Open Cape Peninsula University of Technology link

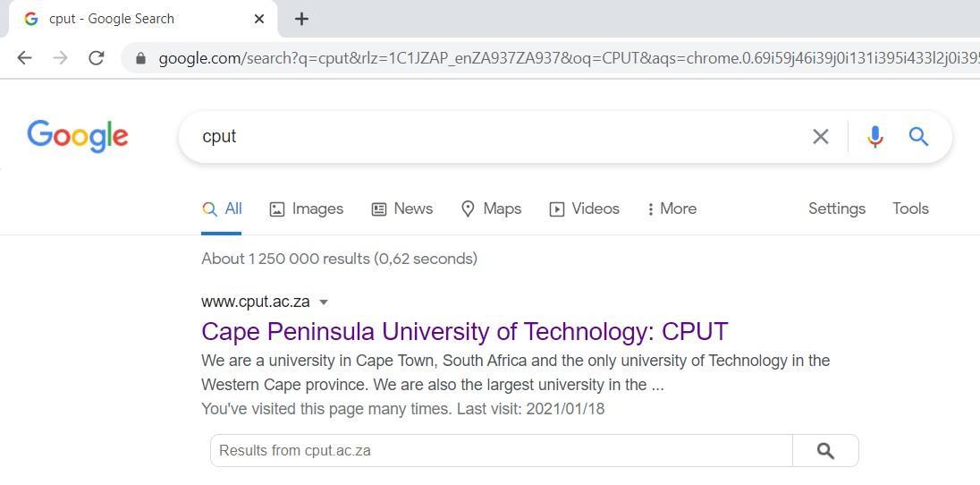coord(464,331)
